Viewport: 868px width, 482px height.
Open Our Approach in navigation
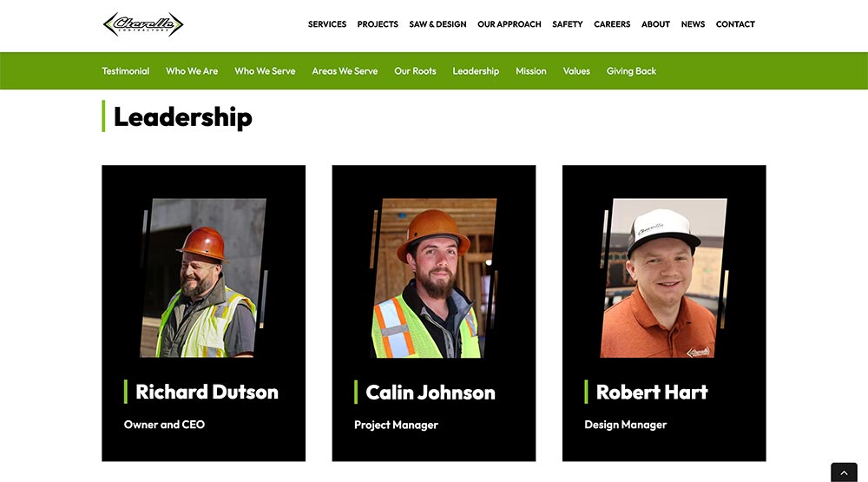(x=510, y=24)
